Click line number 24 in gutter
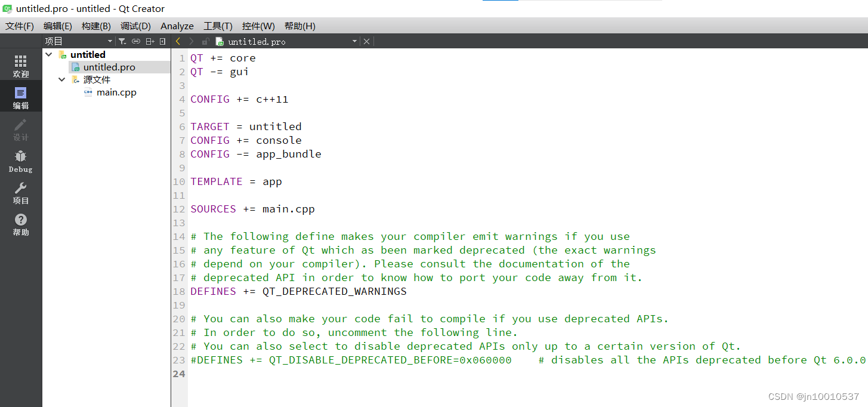This screenshot has width=868, height=407. (179, 374)
